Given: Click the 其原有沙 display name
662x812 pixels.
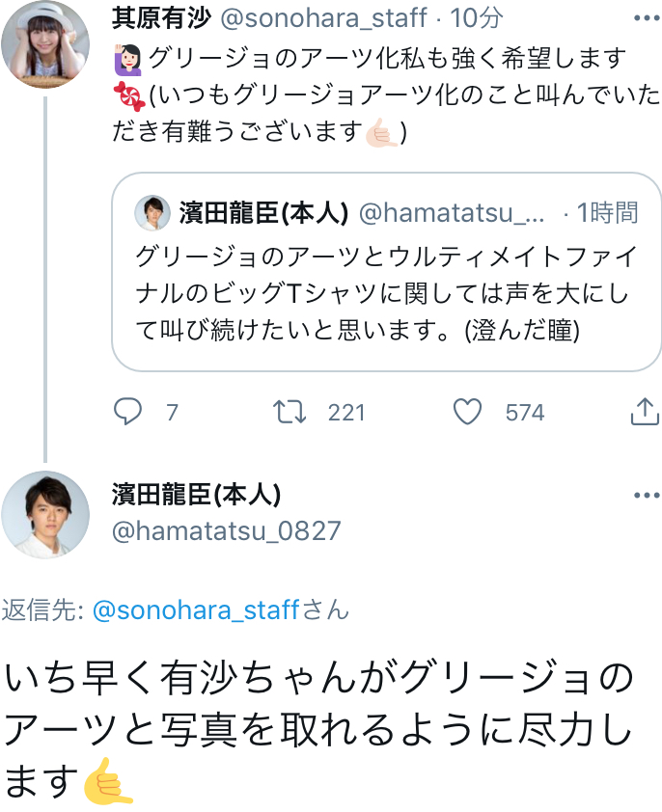Looking at the screenshot, I should [160, 18].
